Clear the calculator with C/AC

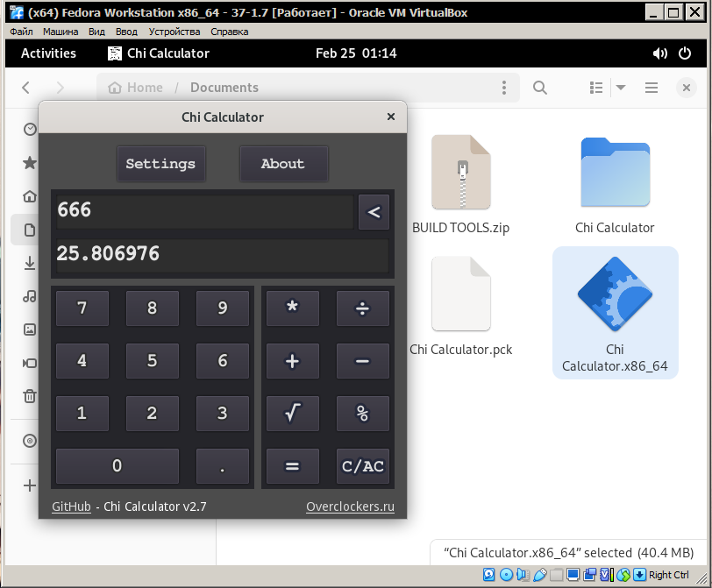pos(363,466)
